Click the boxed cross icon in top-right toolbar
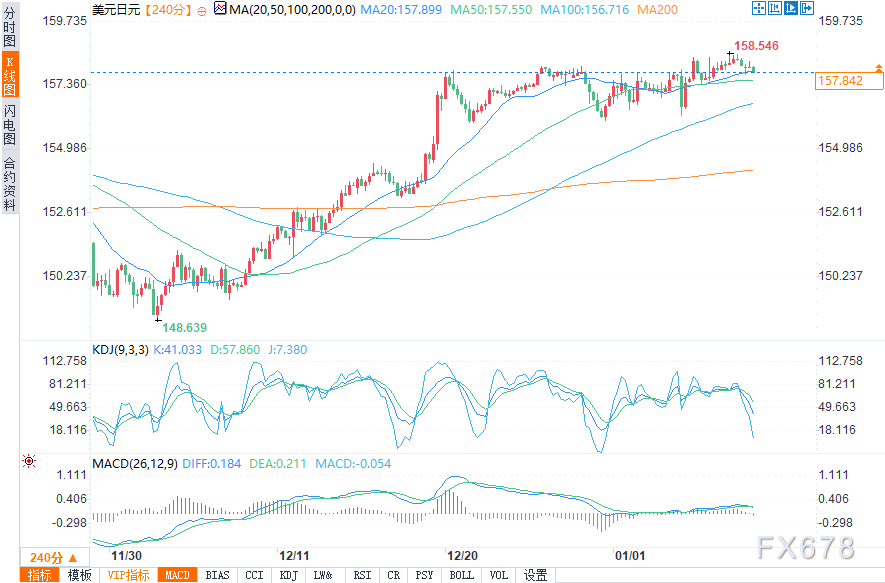 tap(757, 9)
